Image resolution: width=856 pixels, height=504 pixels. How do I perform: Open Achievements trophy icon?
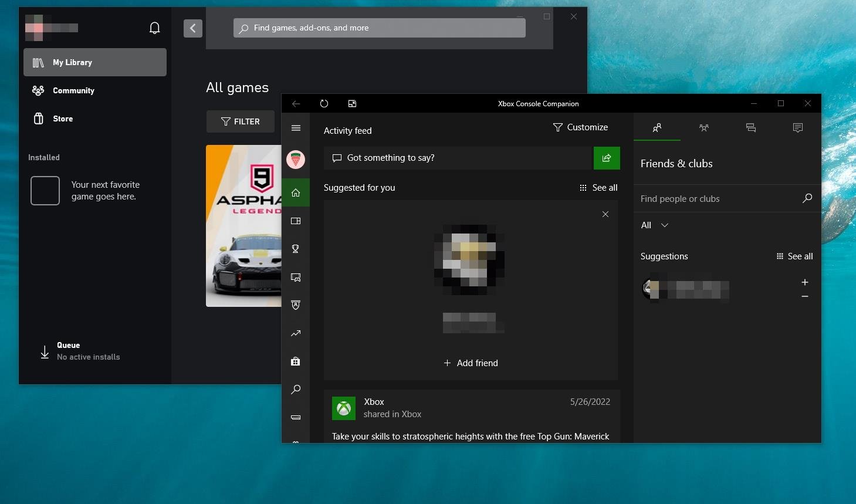point(296,249)
